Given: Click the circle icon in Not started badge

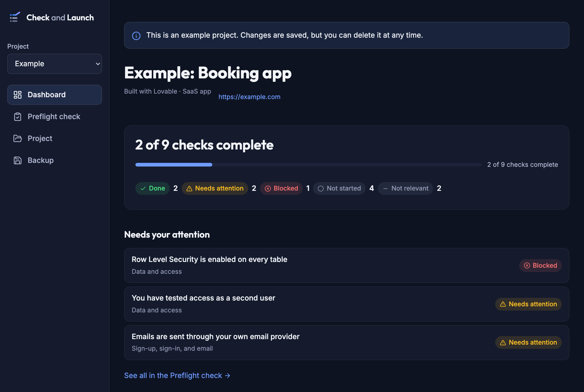Looking at the screenshot, I should (x=321, y=188).
